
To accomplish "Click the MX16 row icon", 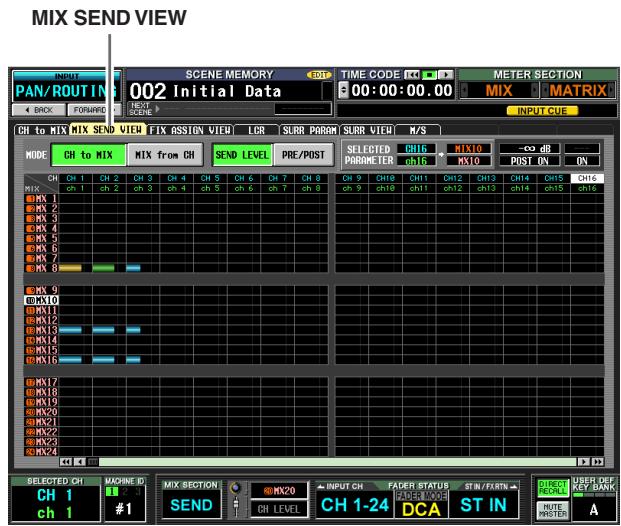I will tap(30, 360).
